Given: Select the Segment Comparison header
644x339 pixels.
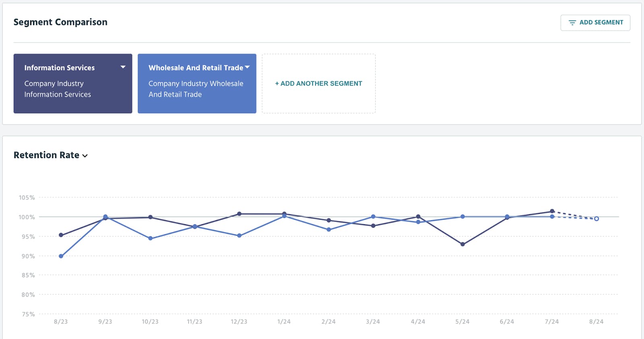Looking at the screenshot, I should pos(60,22).
